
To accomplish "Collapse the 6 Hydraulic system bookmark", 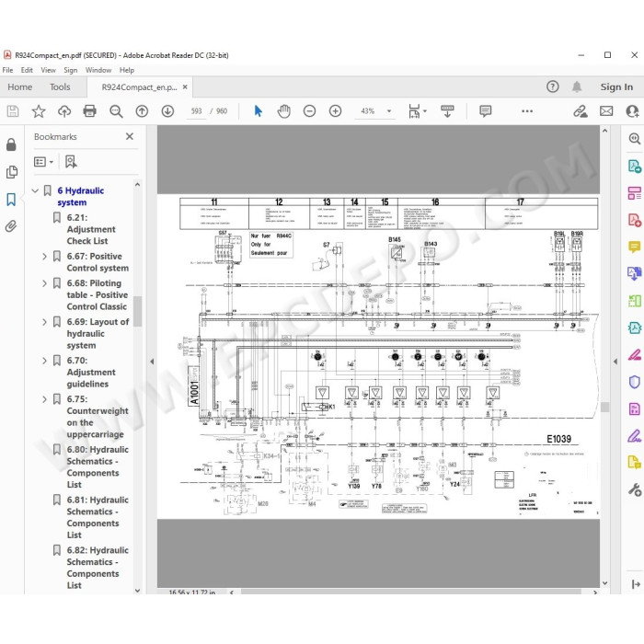I will (35, 190).
